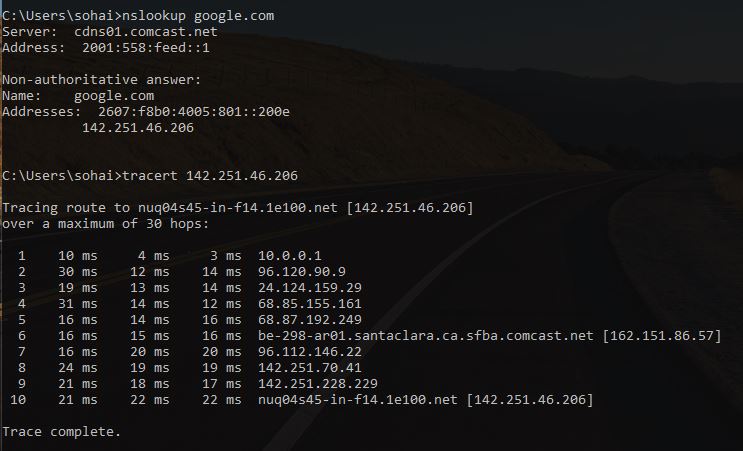Select hop 3 address 24.124.159.29
The height and width of the screenshot is (451, 743).
[x=310, y=288]
